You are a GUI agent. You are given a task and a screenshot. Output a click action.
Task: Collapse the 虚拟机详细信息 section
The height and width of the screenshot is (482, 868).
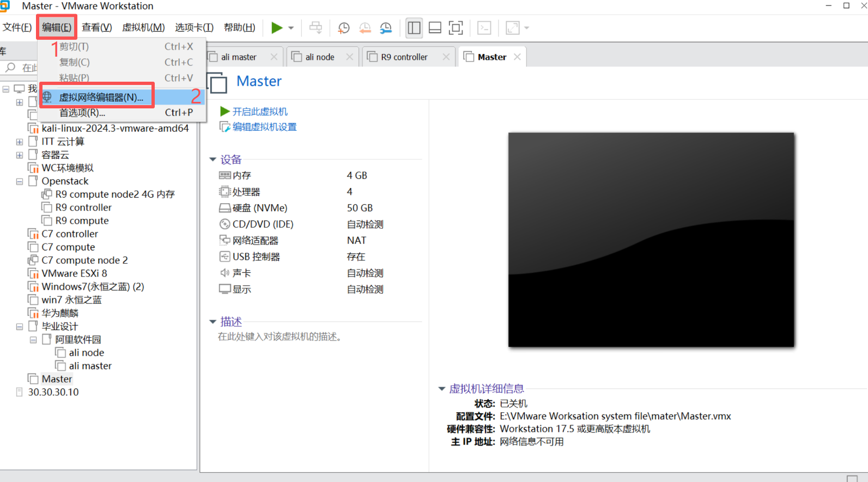click(442, 389)
